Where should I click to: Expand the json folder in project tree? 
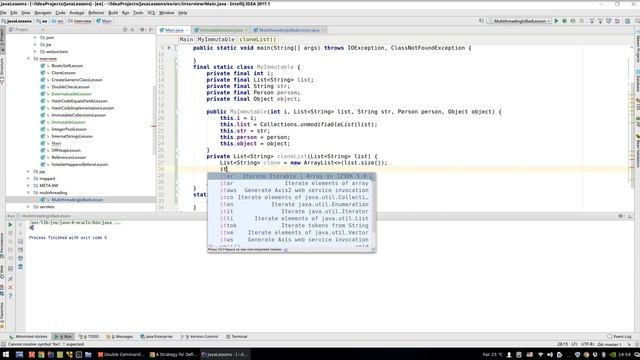click(35, 38)
